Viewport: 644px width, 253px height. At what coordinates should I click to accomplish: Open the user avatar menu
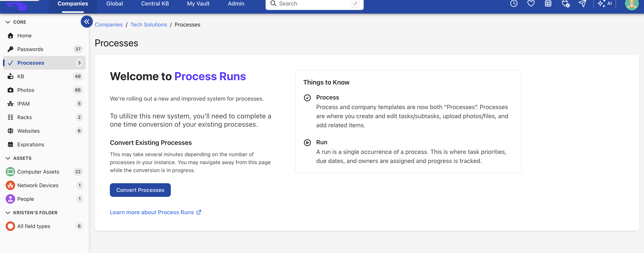click(632, 4)
